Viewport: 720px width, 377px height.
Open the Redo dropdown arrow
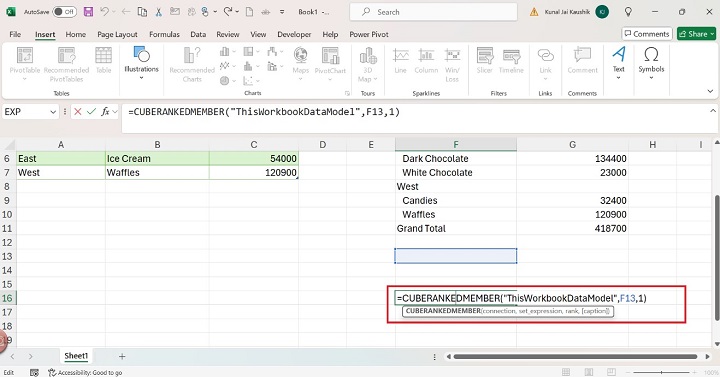pyautogui.click(x=237, y=12)
